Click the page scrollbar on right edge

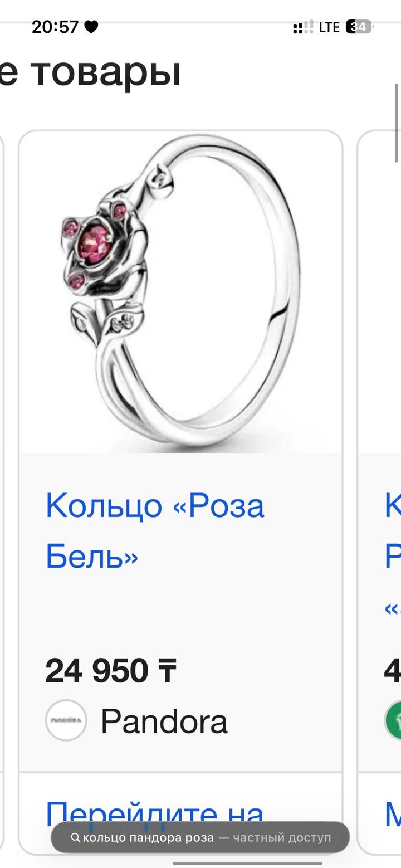click(397, 123)
